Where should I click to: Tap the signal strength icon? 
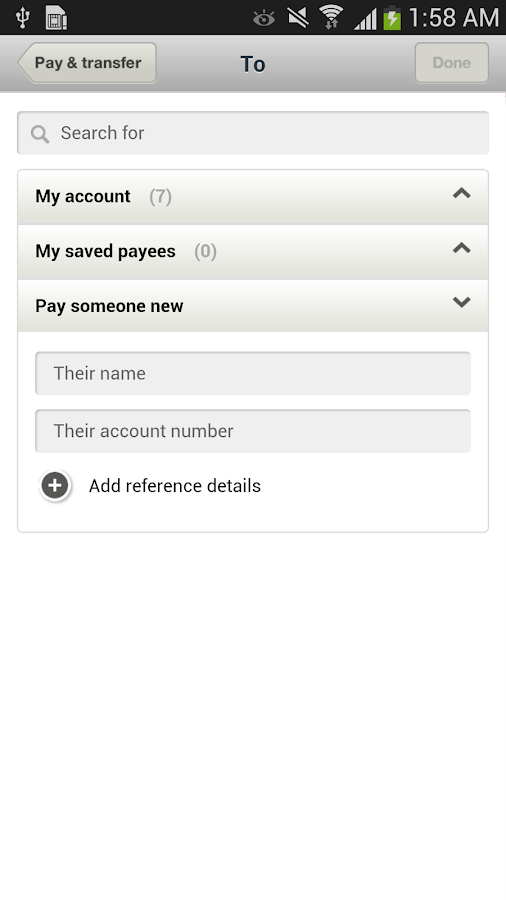tap(365, 18)
